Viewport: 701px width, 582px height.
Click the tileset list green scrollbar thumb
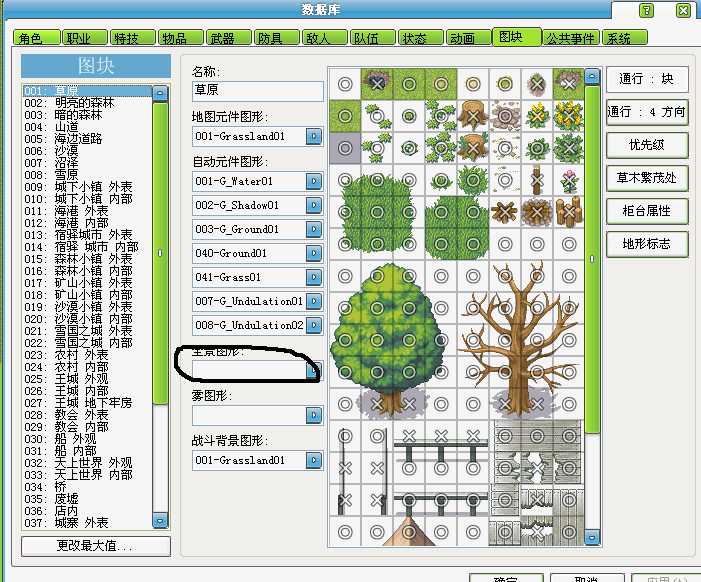pyautogui.click(x=160, y=253)
